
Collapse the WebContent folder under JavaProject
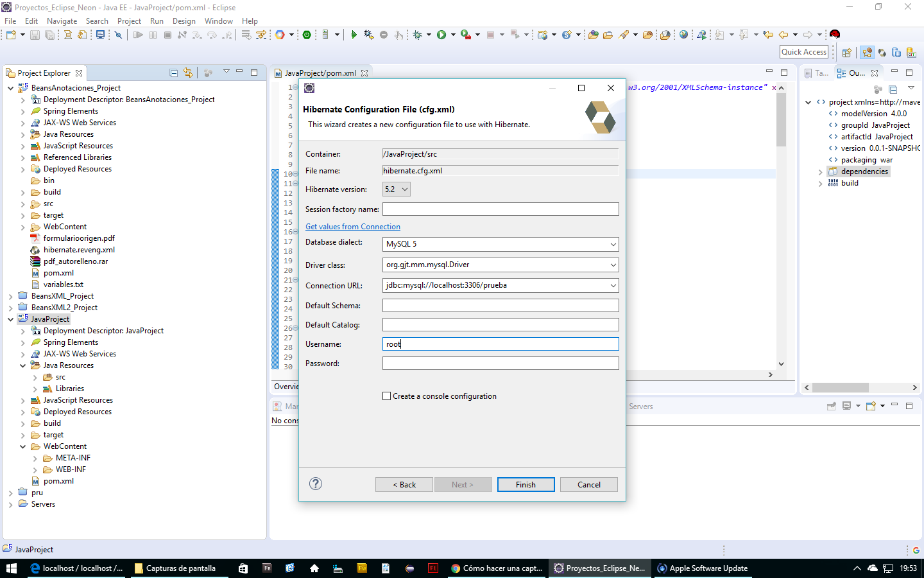23,446
